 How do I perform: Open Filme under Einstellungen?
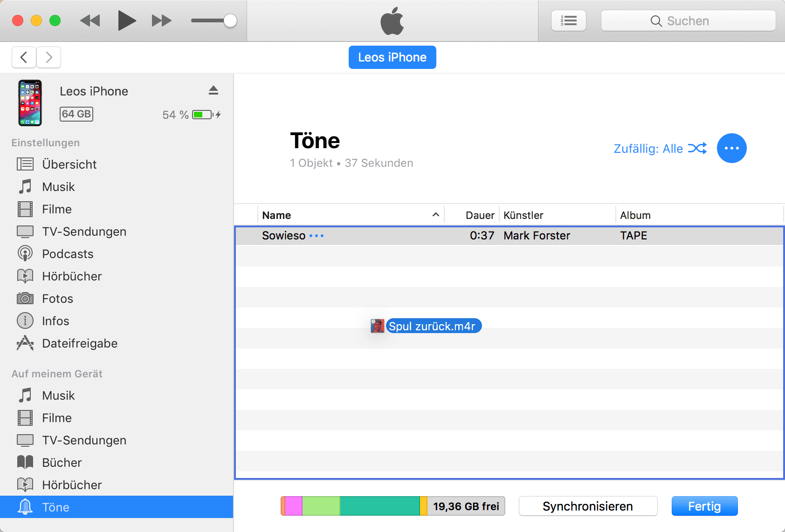117,209
